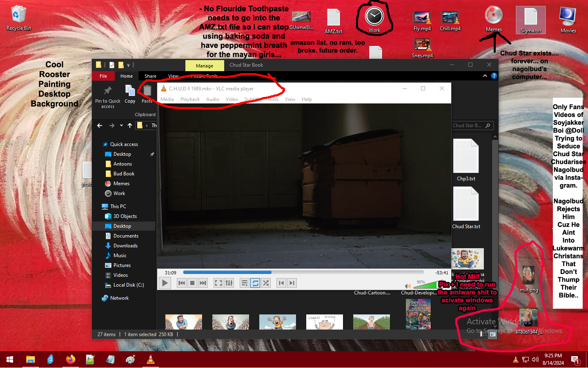Open Work in Explorer sidebar
The image size is (588, 368).
(x=119, y=193)
